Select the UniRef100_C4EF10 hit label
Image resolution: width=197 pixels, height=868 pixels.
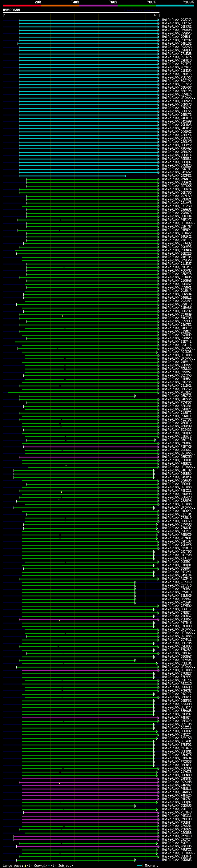(177, 328)
